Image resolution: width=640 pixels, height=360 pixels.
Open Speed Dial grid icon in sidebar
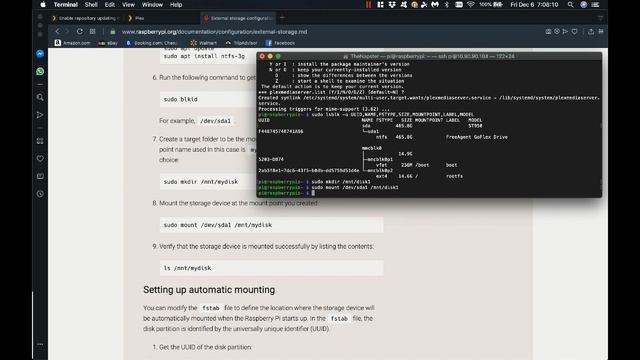point(40,141)
